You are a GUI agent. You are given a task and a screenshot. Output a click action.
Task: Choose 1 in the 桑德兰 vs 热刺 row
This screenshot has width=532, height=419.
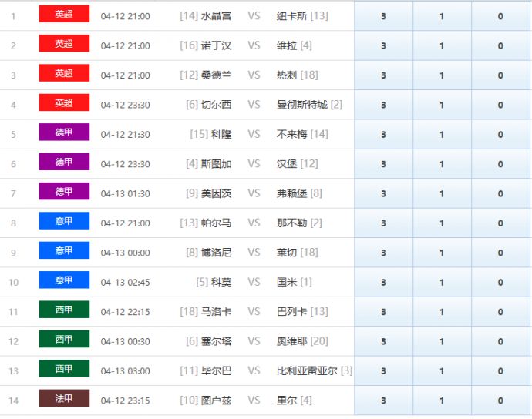click(x=442, y=75)
